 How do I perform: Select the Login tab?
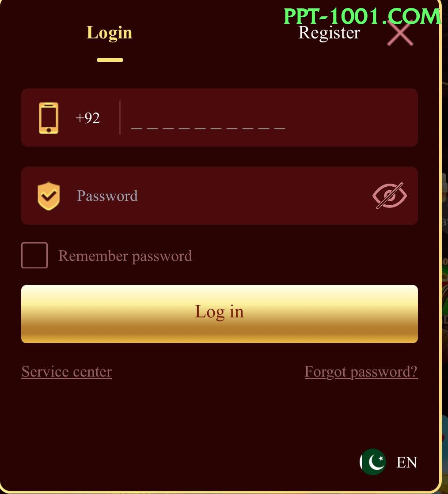tap(110, 33)
